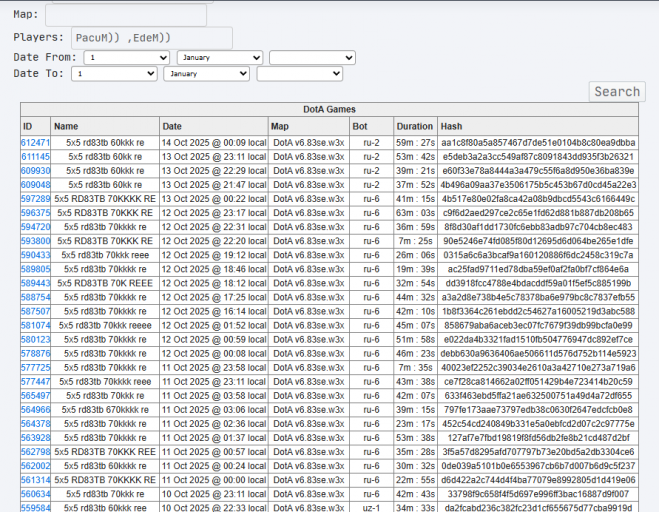Open the Date From year dropdown
Screen dimensions: 659x512
click(312, 58)
